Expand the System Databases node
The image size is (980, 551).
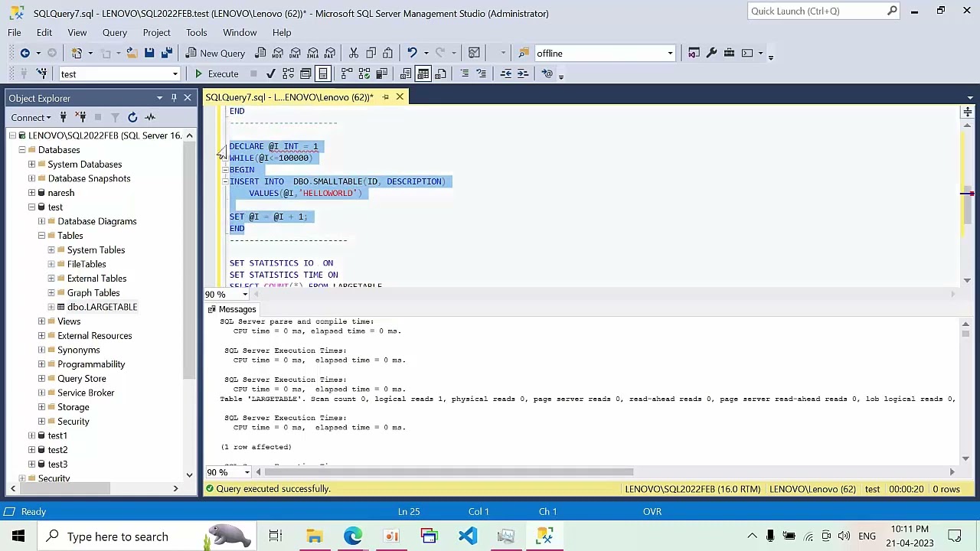pos(31,164)
